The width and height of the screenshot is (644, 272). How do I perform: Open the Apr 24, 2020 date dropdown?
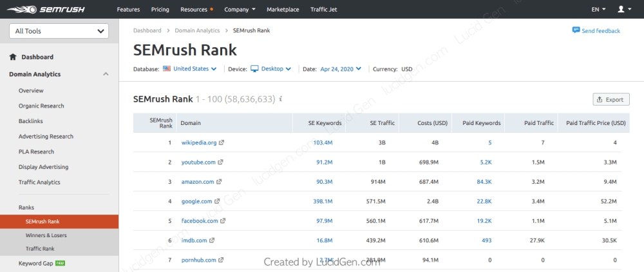coord(341,68)
